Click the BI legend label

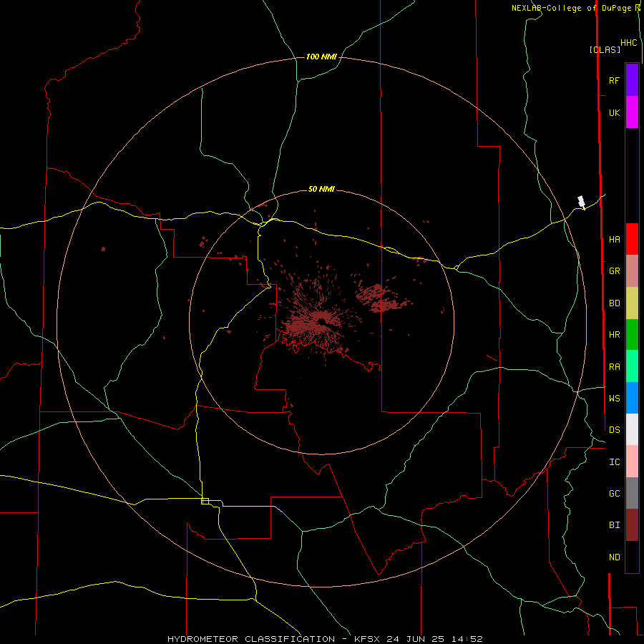[x=614, y=525]
